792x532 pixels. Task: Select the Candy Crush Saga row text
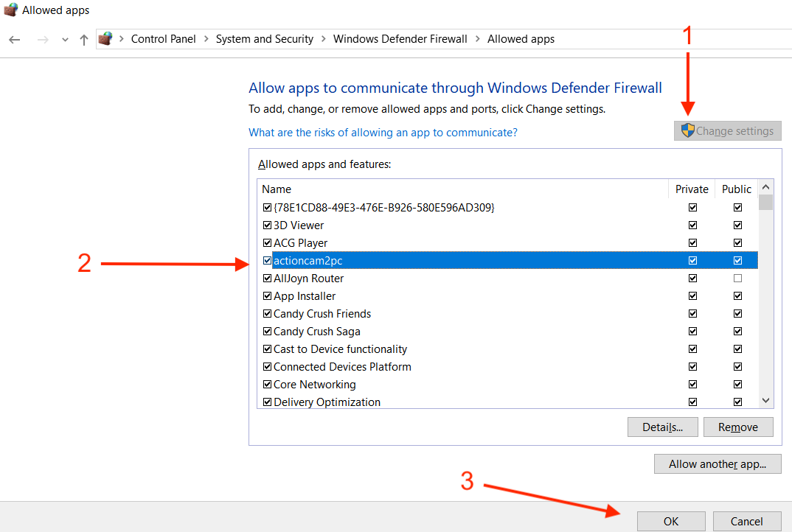(x=316, y=331)
